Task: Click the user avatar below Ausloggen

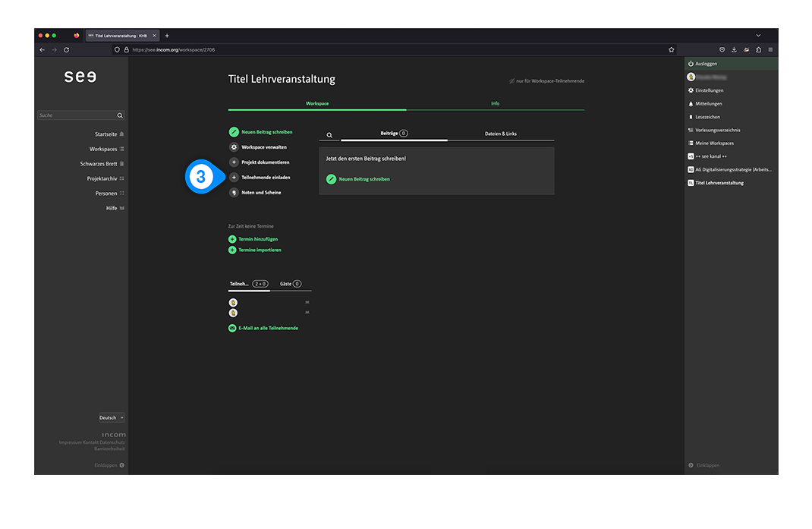Action: click(691, 77)
